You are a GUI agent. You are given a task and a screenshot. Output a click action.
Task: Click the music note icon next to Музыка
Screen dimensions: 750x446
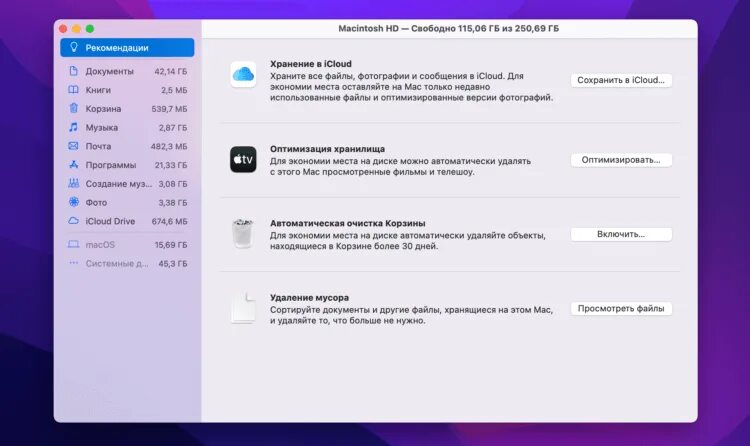73,127
